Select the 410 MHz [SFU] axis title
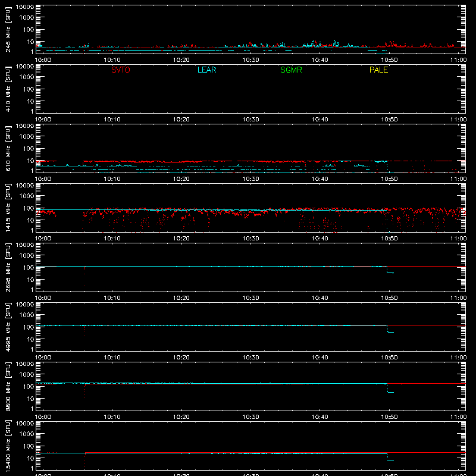 (x=8, y=89)
